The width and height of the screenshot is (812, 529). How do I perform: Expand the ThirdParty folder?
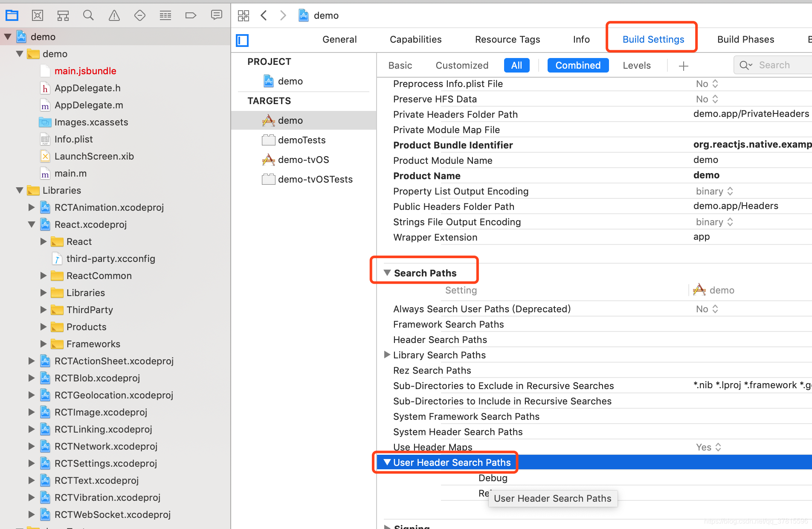[x=43, y=310]
